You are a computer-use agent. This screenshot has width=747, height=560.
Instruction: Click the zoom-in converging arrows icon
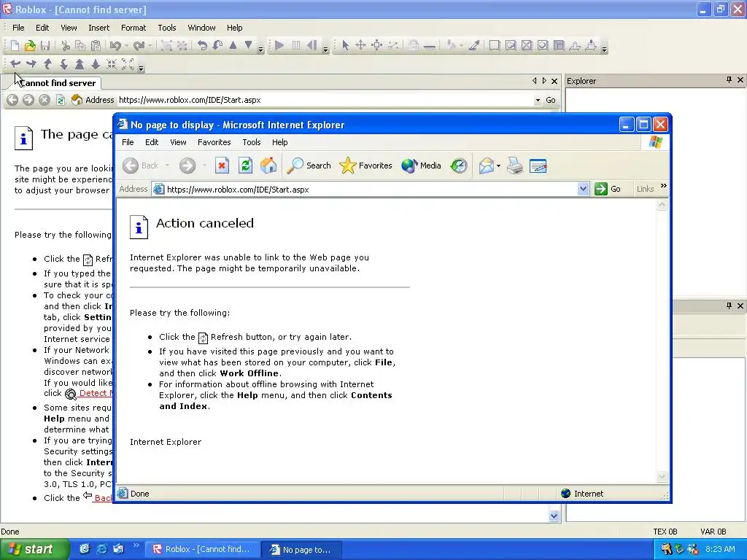(112, 64)
